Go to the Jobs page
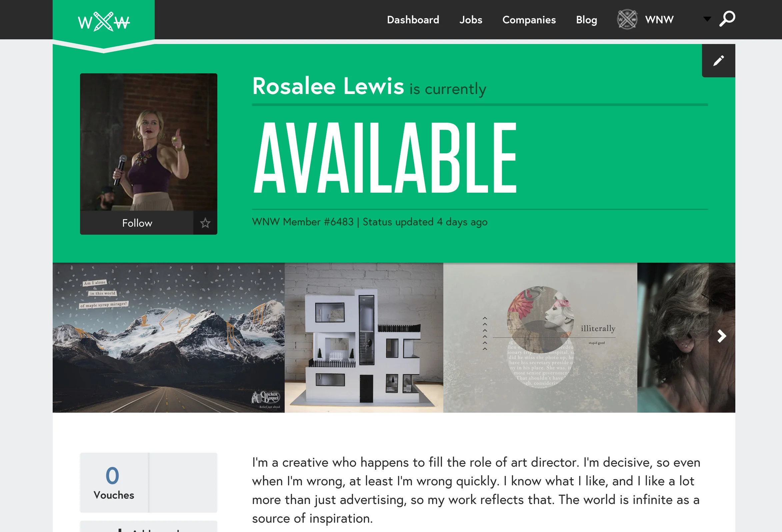The width and height of the screenshot is (782, 532). pyautogui.click(x=471, y=20)
